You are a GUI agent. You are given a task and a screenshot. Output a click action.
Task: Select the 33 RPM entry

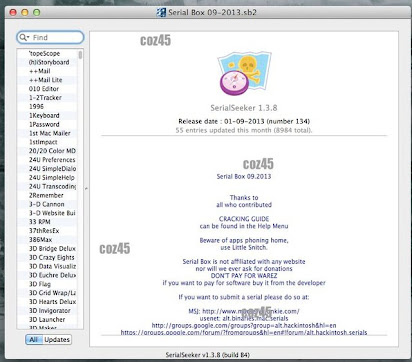coord(47,222)
